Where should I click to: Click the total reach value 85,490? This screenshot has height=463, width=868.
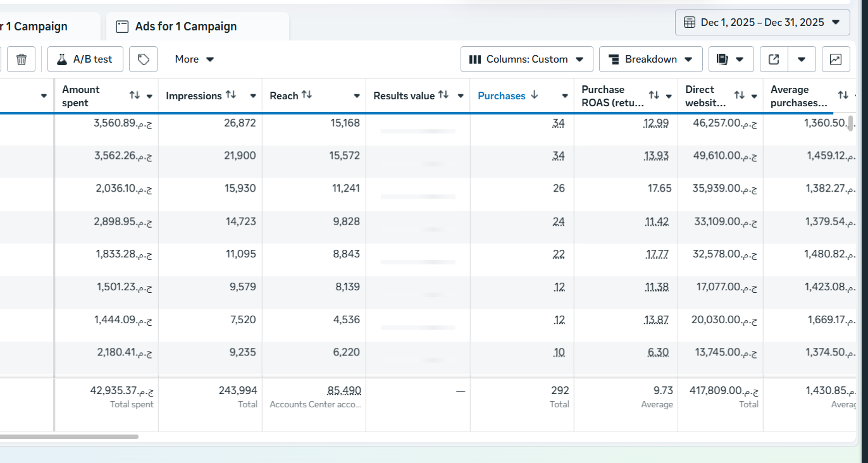(344, 391)
